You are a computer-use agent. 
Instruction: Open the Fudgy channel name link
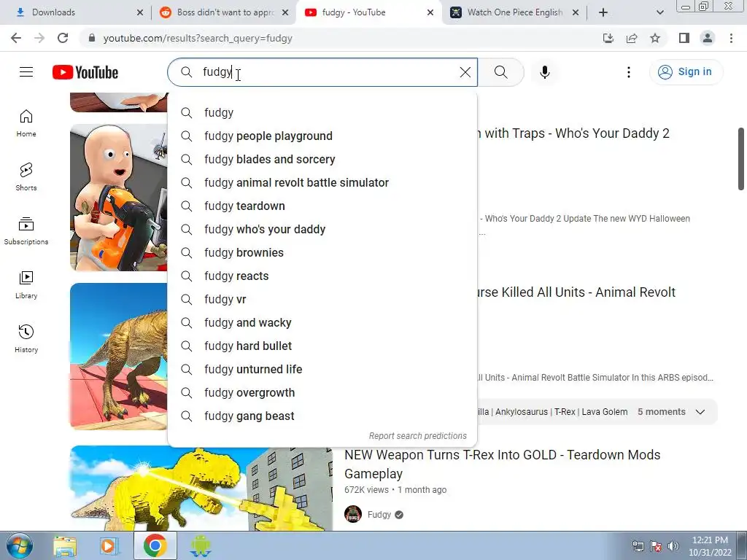379,514
